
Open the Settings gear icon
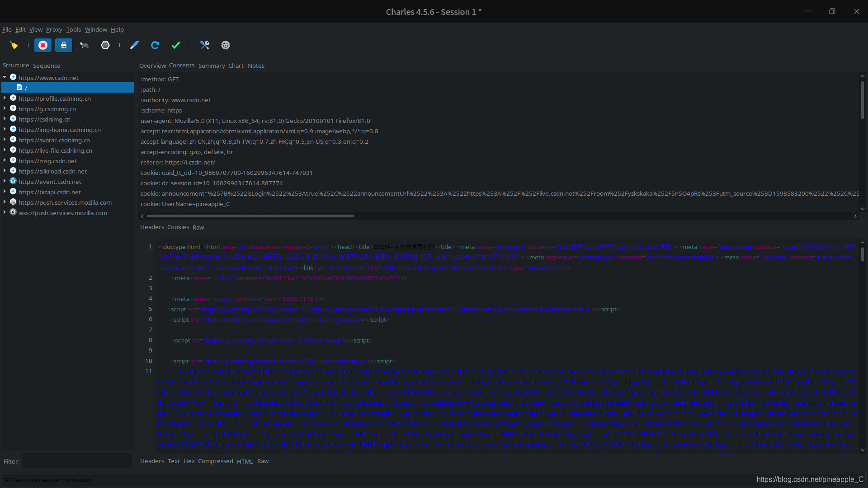pos(226,45)
